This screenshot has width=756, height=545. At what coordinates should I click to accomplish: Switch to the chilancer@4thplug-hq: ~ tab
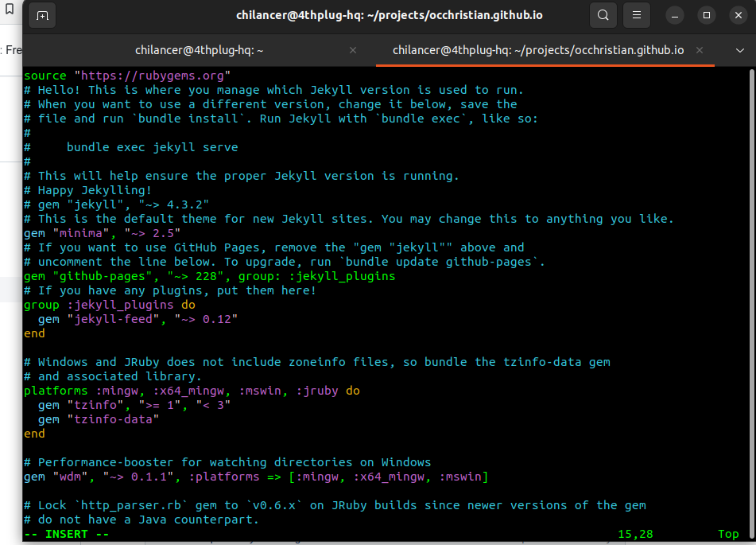(199, 50)
